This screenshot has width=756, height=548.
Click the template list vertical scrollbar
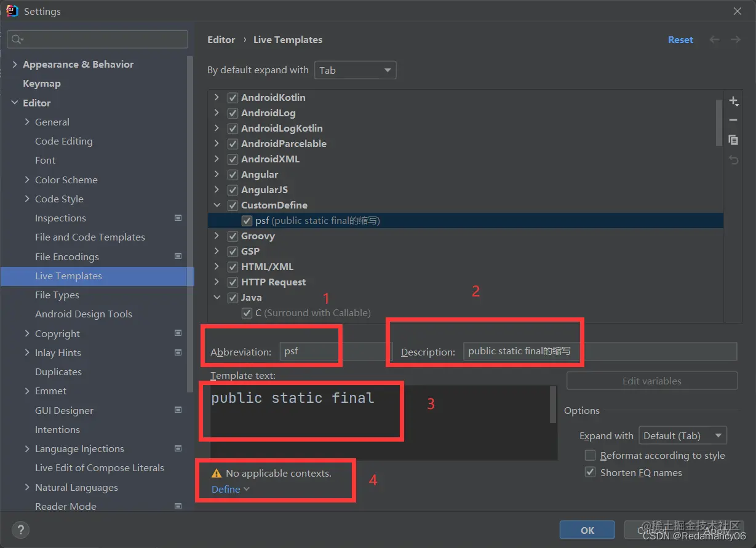tap(719, 123)
